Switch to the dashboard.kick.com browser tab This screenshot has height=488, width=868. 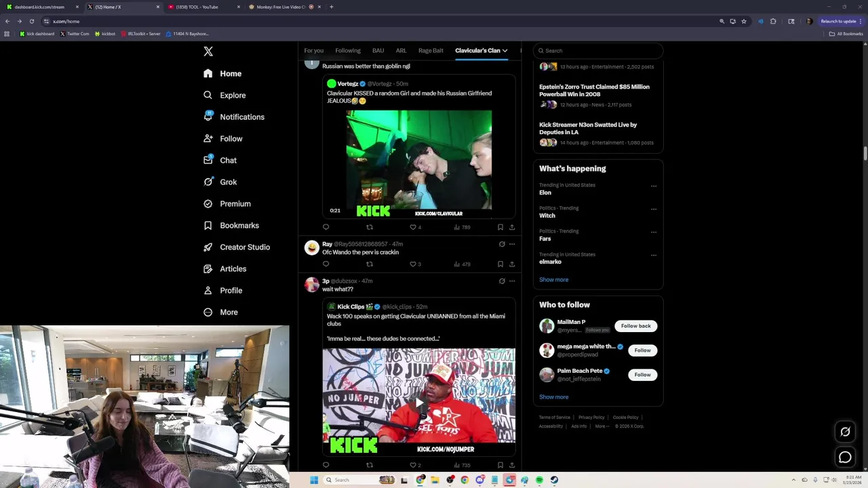[x=43, y=7]
